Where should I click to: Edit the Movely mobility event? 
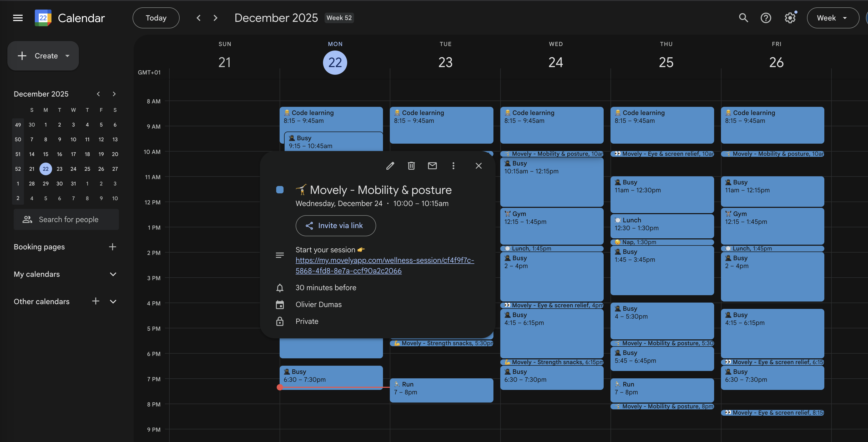pyautogui.click(x=390, y=165)
